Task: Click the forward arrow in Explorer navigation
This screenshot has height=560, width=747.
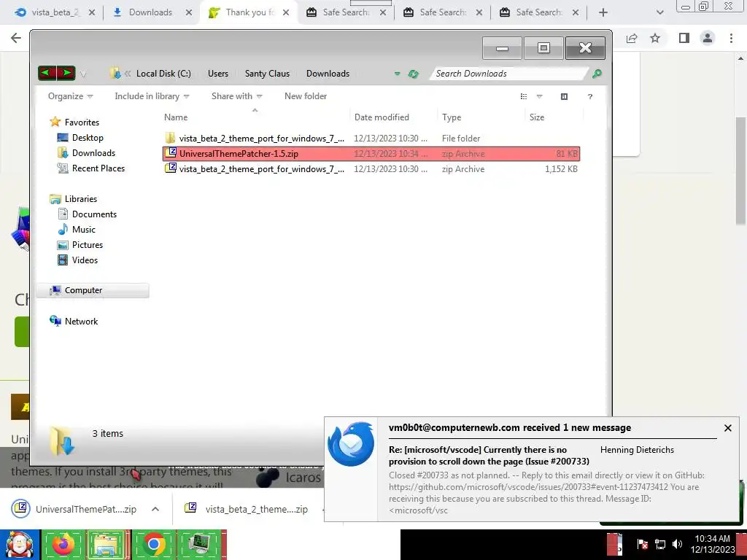Action: 66,73
